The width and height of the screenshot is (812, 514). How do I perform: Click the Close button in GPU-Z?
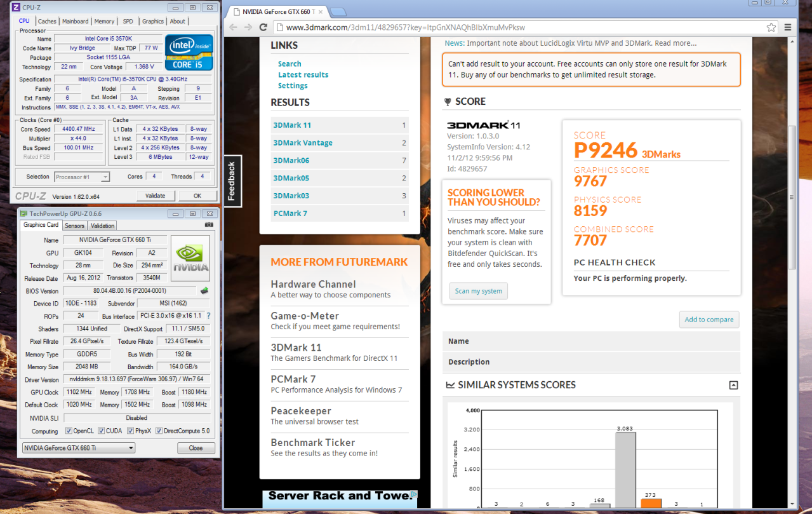[x=196, y=448]
